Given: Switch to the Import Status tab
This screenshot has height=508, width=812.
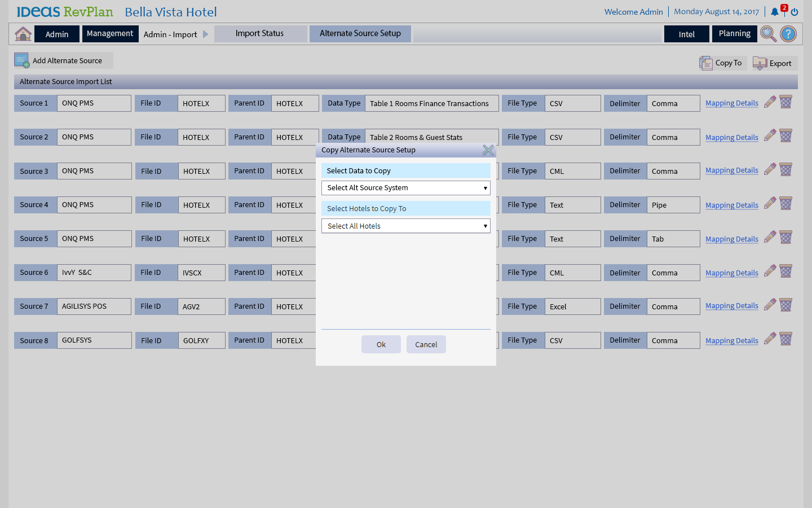Looking at the screenshot, I should point(260,34).
